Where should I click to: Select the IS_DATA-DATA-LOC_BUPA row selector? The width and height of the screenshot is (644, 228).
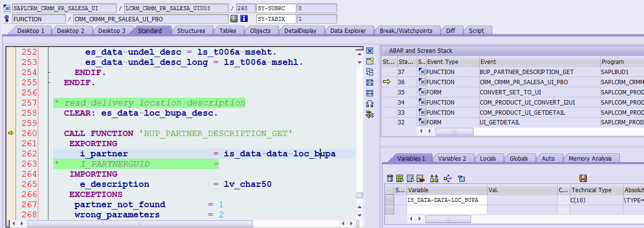(389, 199)
